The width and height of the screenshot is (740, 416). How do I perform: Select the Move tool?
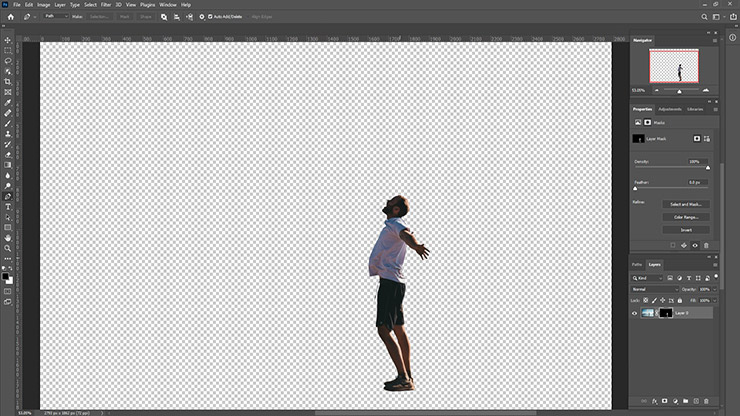tap(8, 39)
